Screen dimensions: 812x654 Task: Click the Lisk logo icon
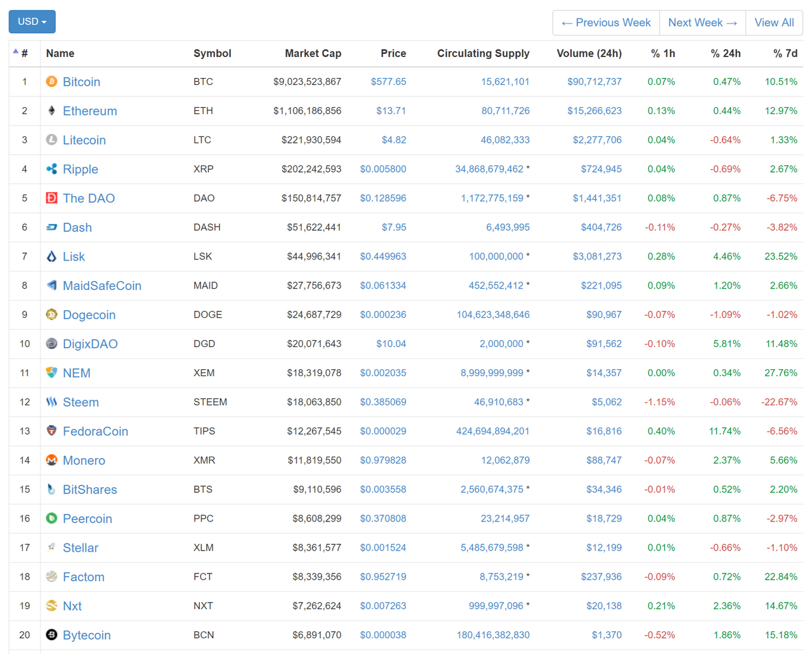[x=51, y=256]
